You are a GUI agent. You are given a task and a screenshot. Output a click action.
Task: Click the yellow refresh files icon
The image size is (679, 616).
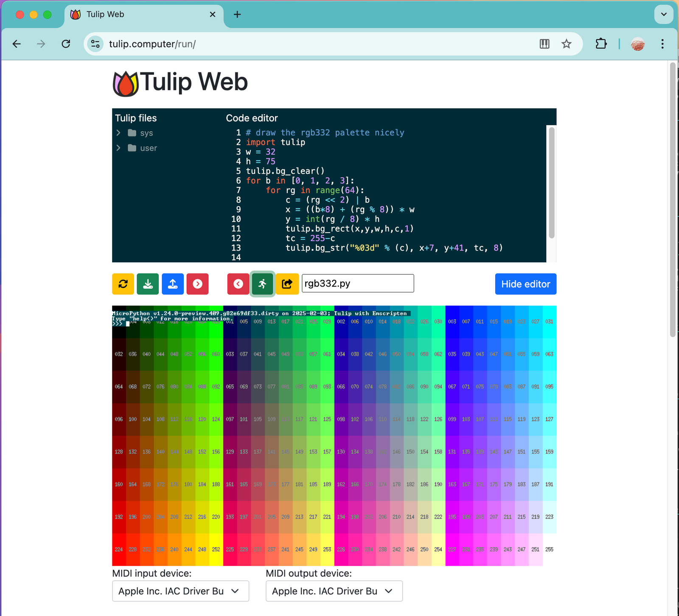coord(123,284)
